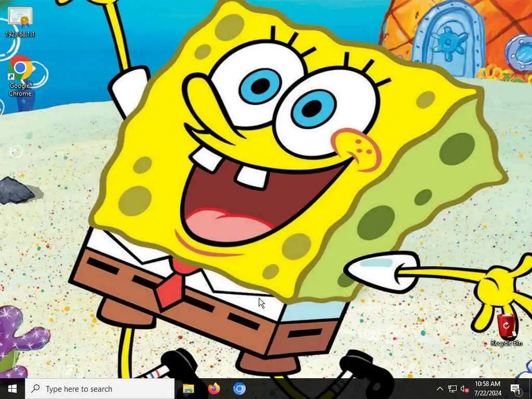
Task: Open File Explorer from the taskbar
Action: [188, 389]
